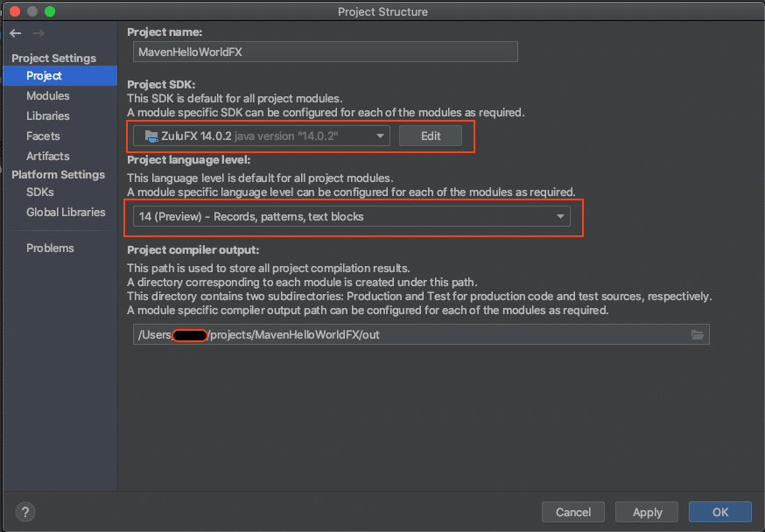Go back with the left arrow icon
Screen dimensions: 765x532
tap(16, 33)
